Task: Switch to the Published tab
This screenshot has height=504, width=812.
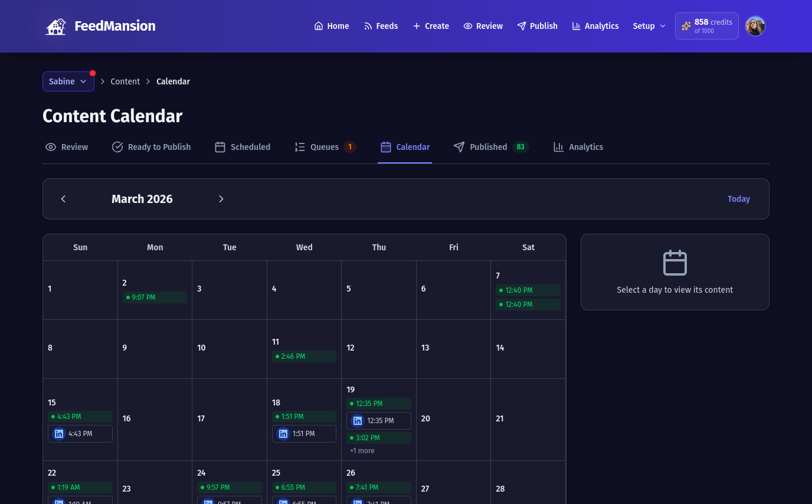Action: (x=491, y=147)
